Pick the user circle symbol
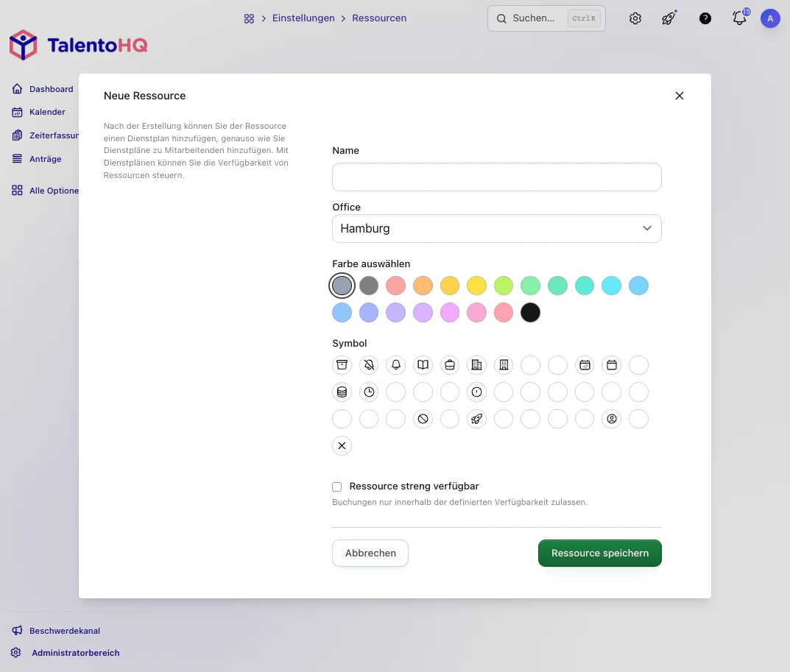Image resolution: width=790 pixels, height=672 pixels. coord(612,419)
